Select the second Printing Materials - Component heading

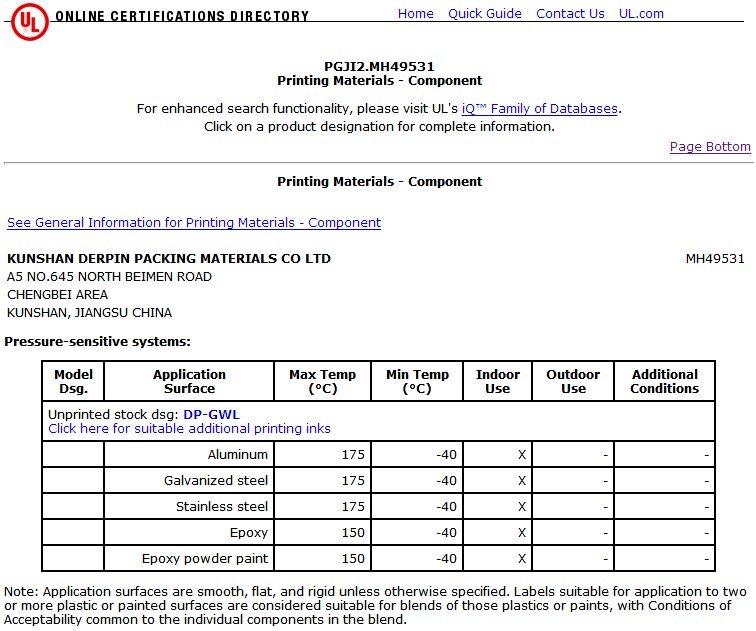point(379,182)
